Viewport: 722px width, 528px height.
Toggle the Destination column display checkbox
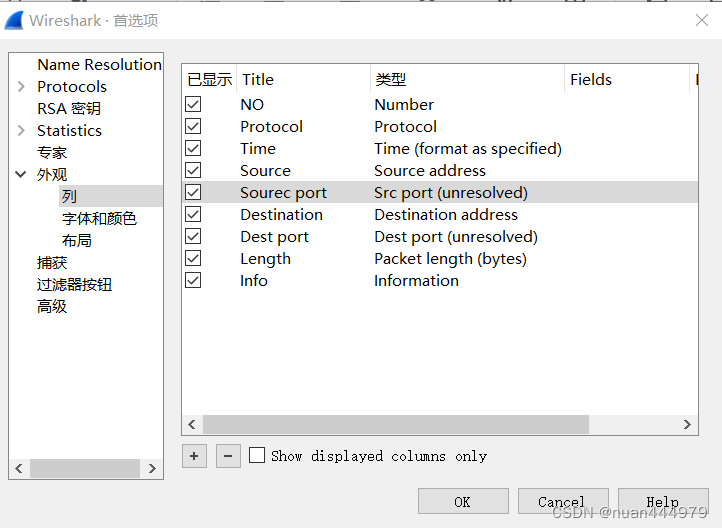193,214
